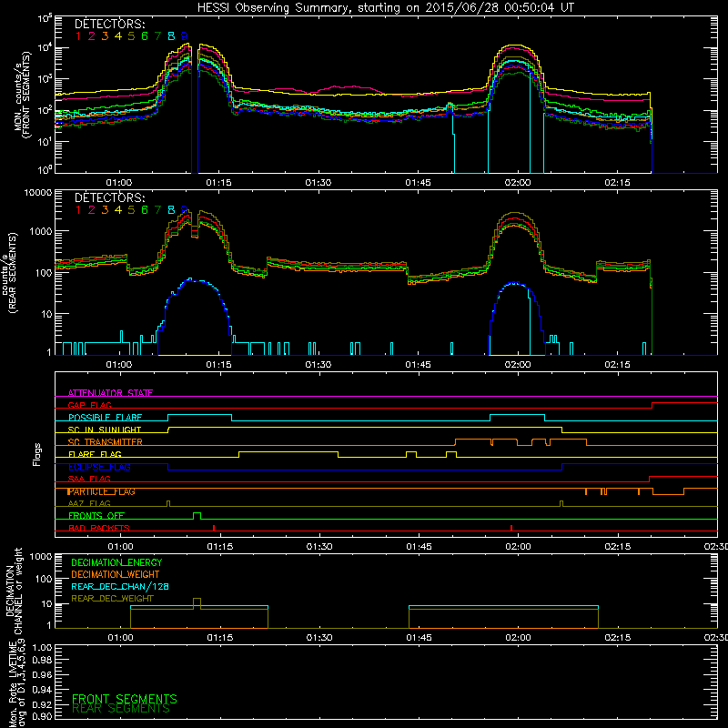Click red detector number 1 in the front segments legend
Viewport: 728px width, 728px height.
coord(78,35)
